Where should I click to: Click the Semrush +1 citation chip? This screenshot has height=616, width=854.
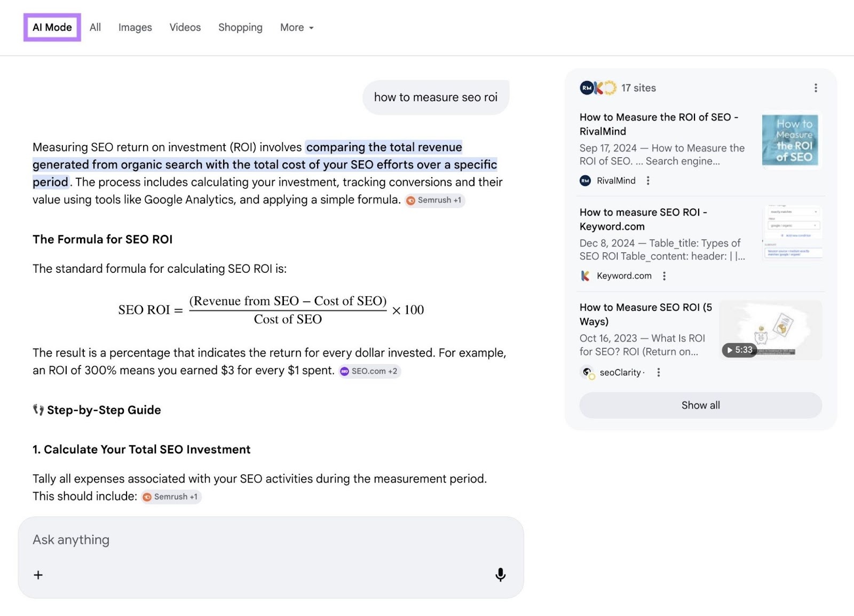coord(434,200)
